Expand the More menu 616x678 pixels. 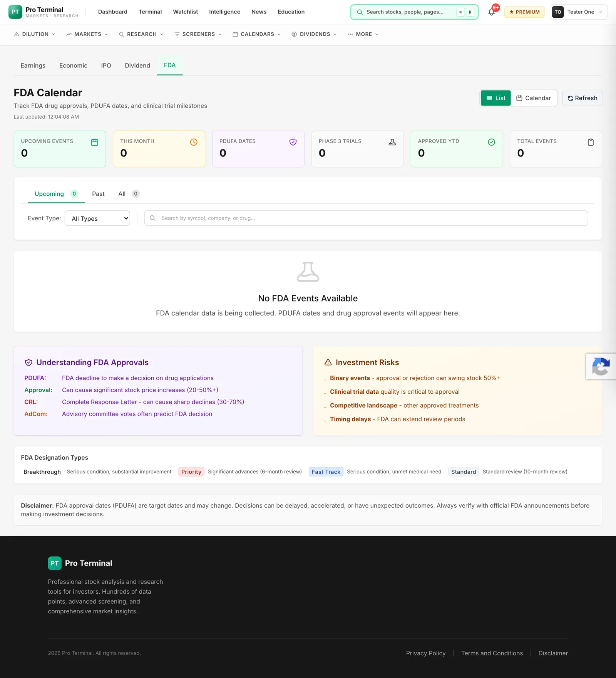tap(363, 34)
